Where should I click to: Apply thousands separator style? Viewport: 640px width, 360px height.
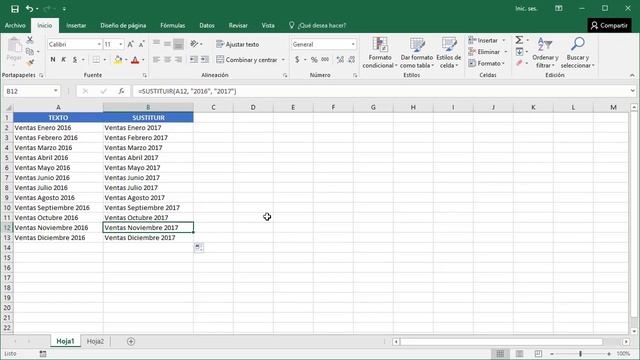coord(325,60)
